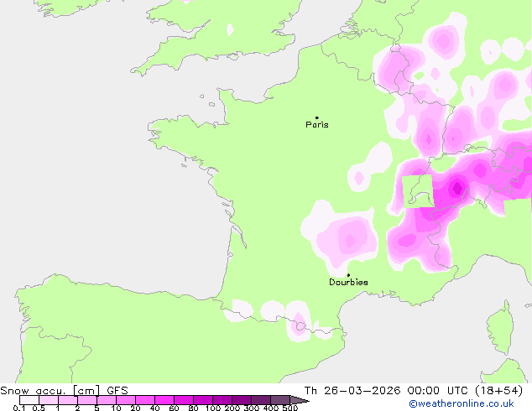Image resolution: width=532 pixels, height=411 pixels.
Task: Pick the 5–10 cm legend swatch
Action: click(107, 400)
